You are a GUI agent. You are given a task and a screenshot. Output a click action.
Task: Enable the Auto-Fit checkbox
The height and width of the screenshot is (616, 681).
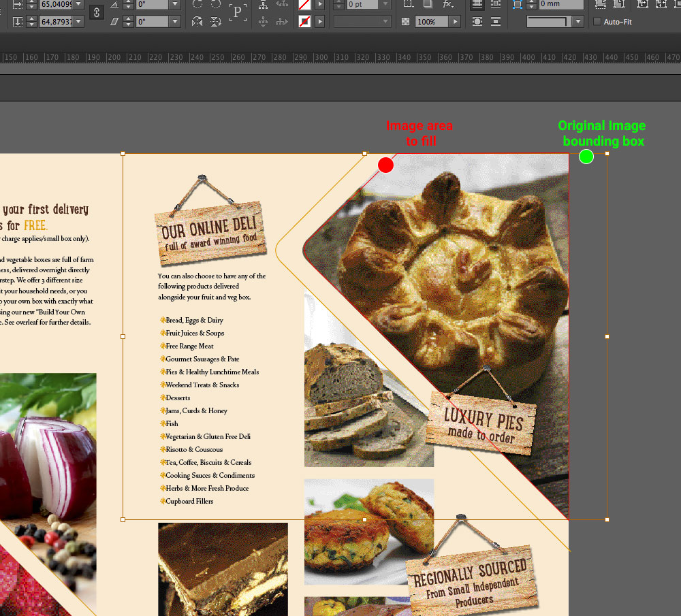coord(597,22)
